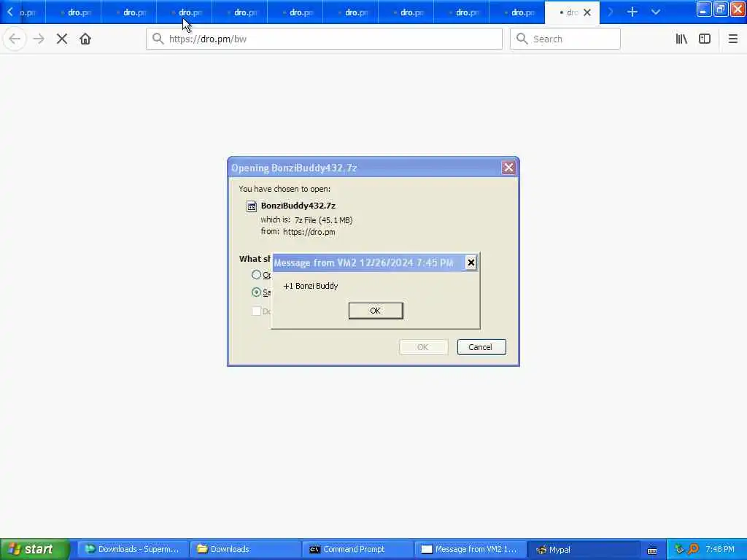Open the Windows Start menu
Screen dimensions: 747x560
(34, 549)
